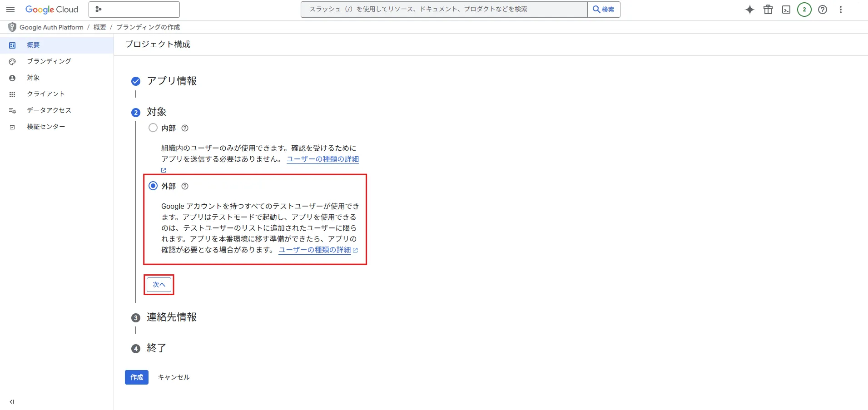This screenshot has width=868, height=410.
Task: Open 対象 in the sidebar
Action: coord(57,78)
